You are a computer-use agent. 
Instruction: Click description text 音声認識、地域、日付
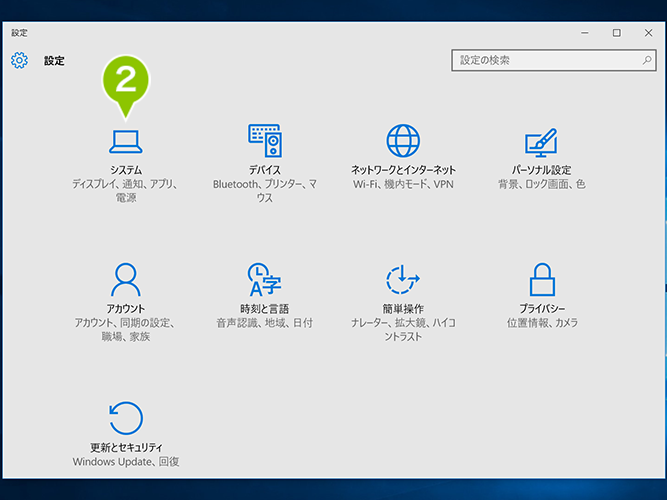[264, 323]
